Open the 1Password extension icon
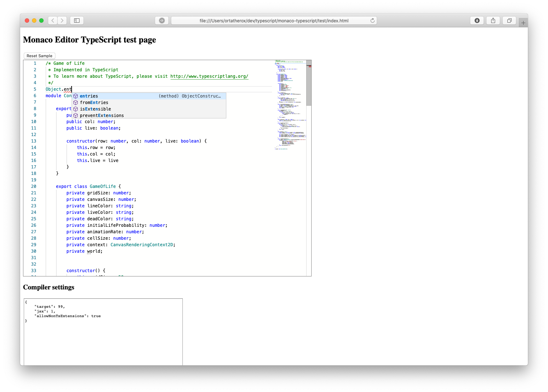Viewport: 548px width, 392px height. tap(162, 21)
